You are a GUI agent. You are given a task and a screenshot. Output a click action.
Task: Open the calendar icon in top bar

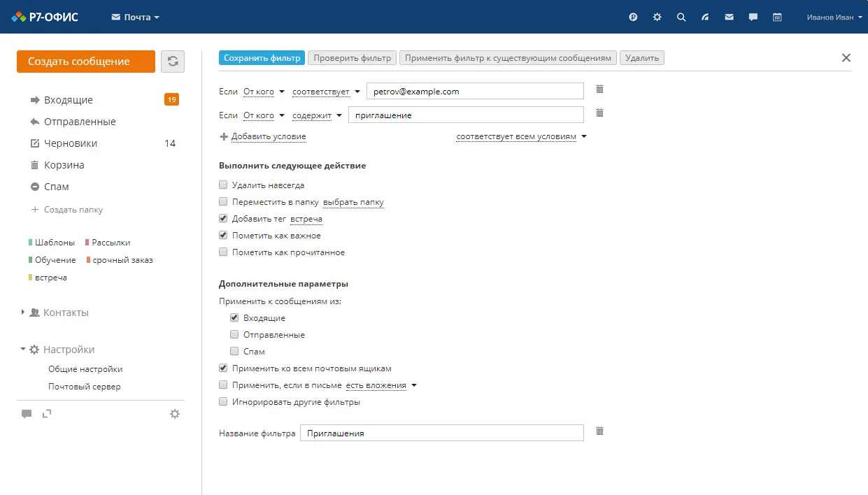click(x=777, y=17)
